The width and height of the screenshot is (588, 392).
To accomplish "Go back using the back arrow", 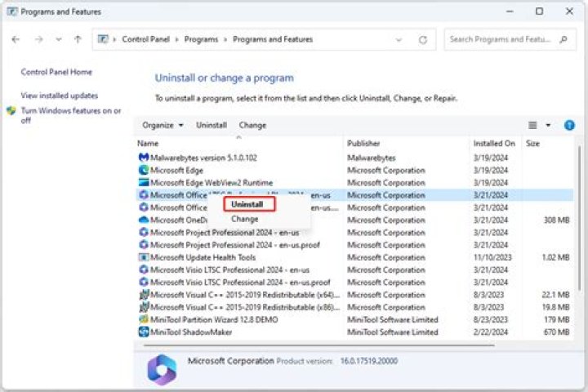I will 16,39.
